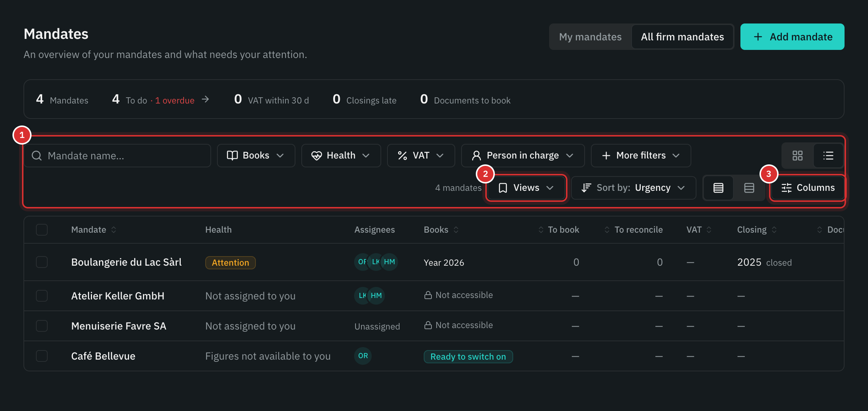The height and width of the screenshot is (411, 868).
Task: Focus the Mandate name search field
Action: click(117, 156)
